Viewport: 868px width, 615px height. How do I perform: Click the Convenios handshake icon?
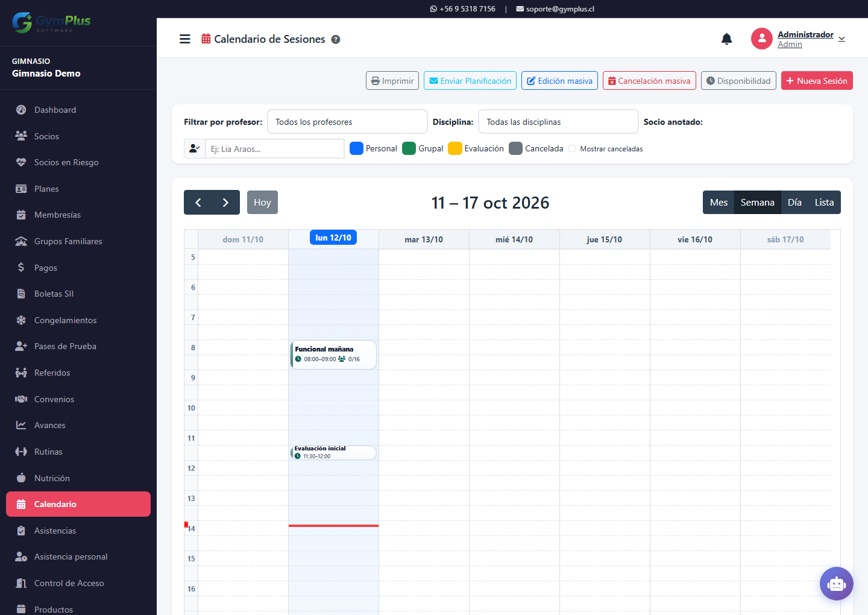point(21,399)
